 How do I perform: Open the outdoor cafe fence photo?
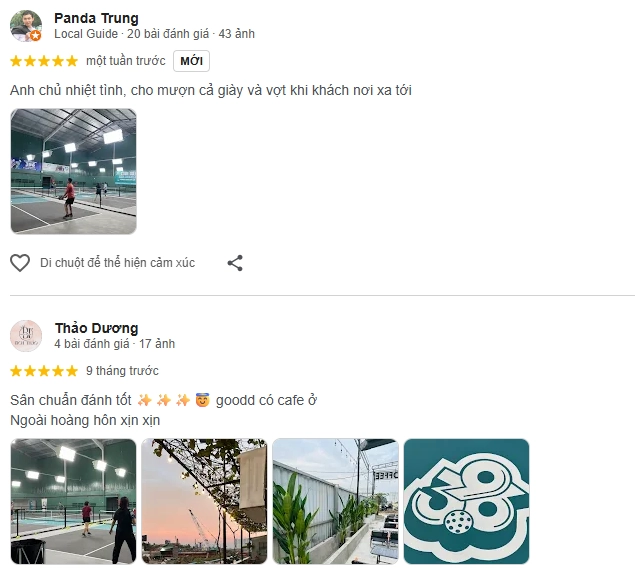tap(335, 501)
